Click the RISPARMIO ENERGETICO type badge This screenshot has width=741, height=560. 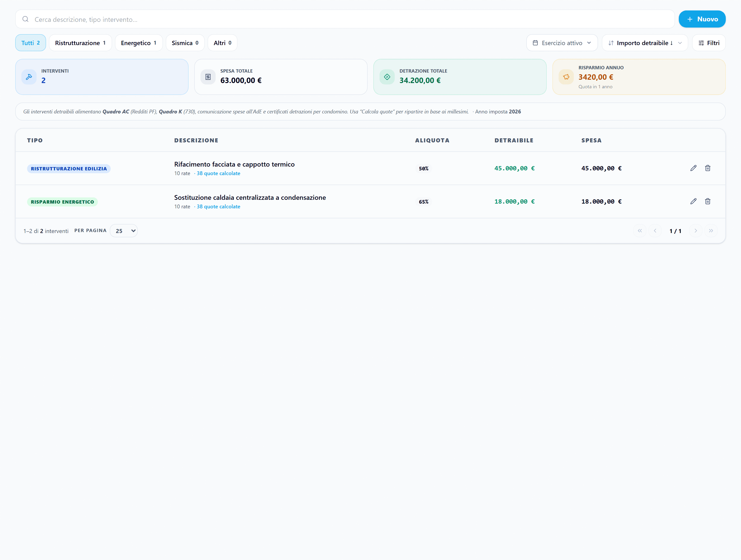click(x=62, y=201)
